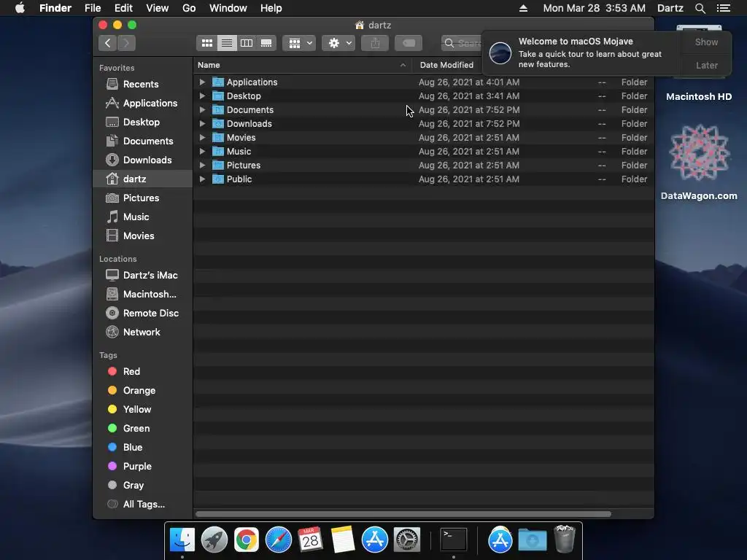Click the Share toolbar button
The width and height of the screenshot is (747, 560).
click(x=375, y=43)
